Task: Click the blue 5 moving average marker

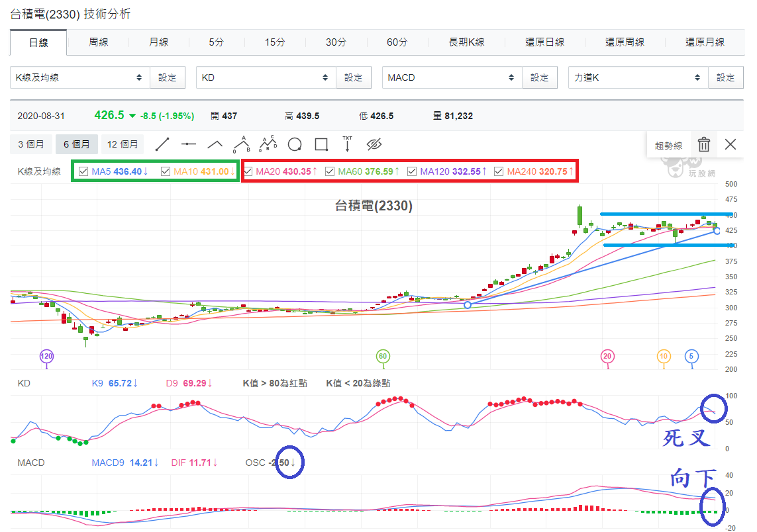Action: point(691,357)
